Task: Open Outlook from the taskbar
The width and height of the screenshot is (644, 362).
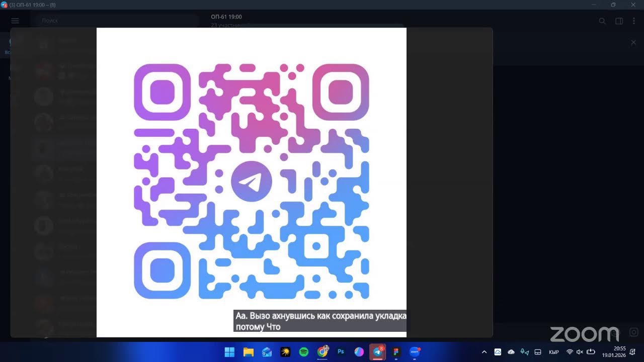Action: click(267, 352)
